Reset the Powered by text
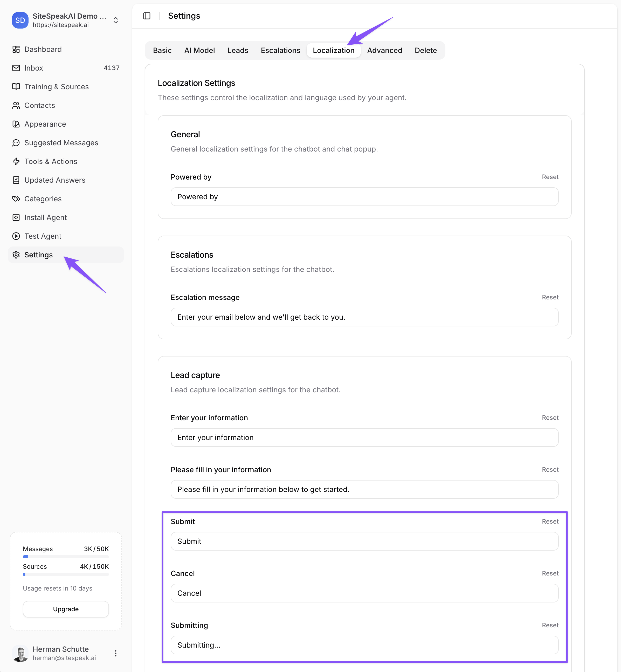The height and width of the screenshot is (672, 621). tap(550, 177)
